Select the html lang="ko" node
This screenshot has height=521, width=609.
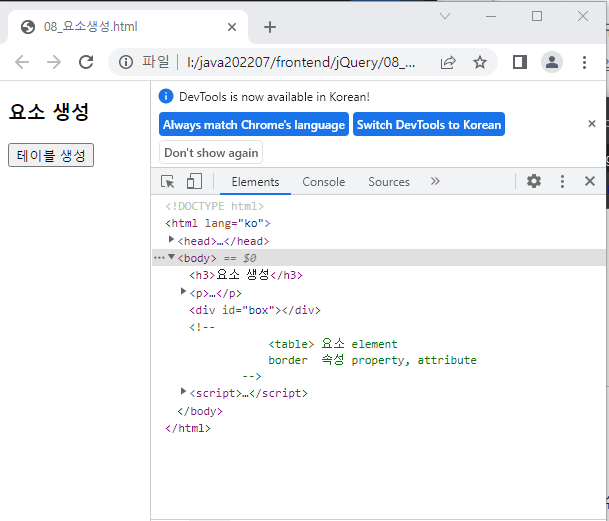click(x=218, y=223)
